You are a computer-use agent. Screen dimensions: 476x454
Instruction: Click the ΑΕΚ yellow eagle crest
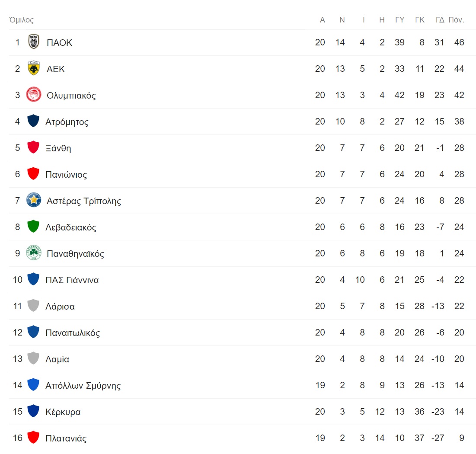click(33, 68)
